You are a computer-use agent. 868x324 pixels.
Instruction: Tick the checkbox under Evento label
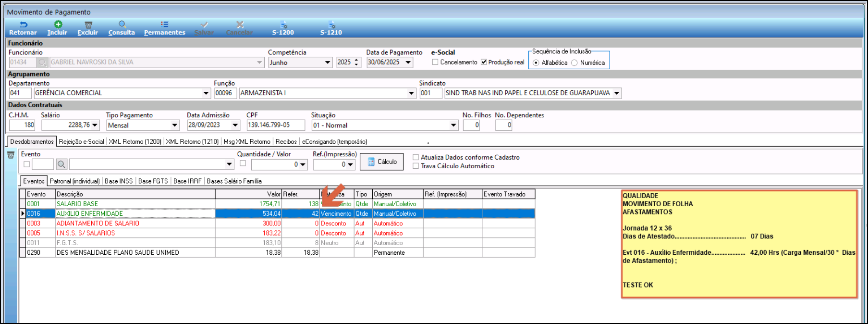point(27,164)
